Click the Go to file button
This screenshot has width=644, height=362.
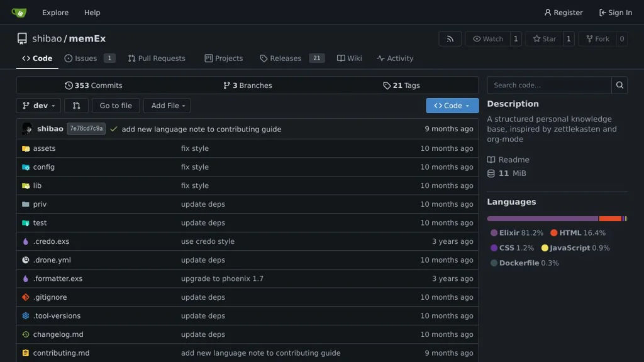click(x=116, y=106)
